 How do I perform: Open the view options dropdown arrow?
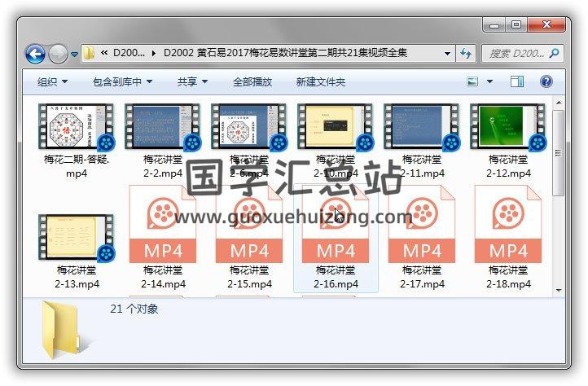(x=489, y=81)
